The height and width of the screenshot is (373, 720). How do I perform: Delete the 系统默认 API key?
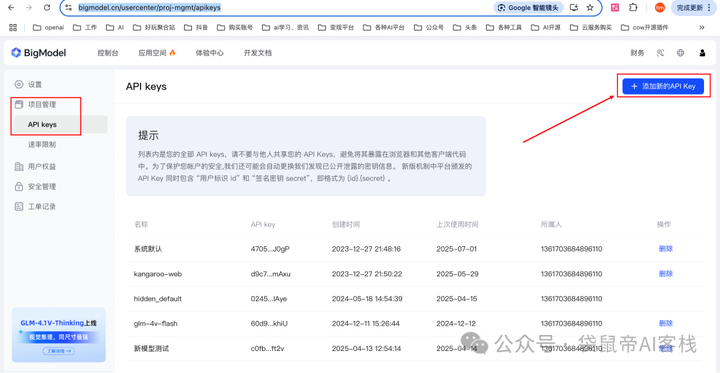coord(666,249)
